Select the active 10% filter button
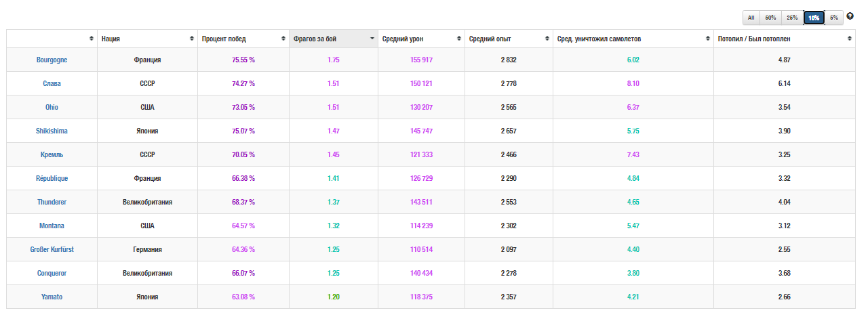868x319 pixels. pos(814,18)
